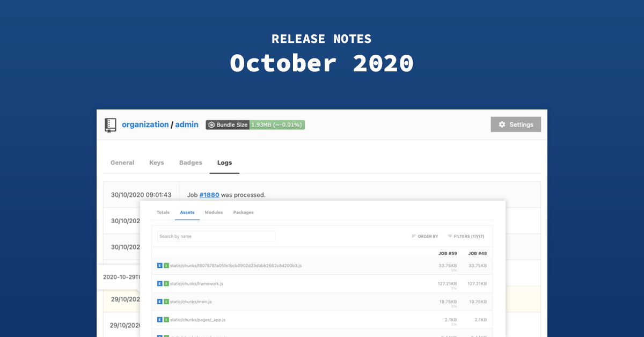Screen dimensions: 644x337
Task: Click the Bundle Size hexagon icon
Action: [211, 124]
